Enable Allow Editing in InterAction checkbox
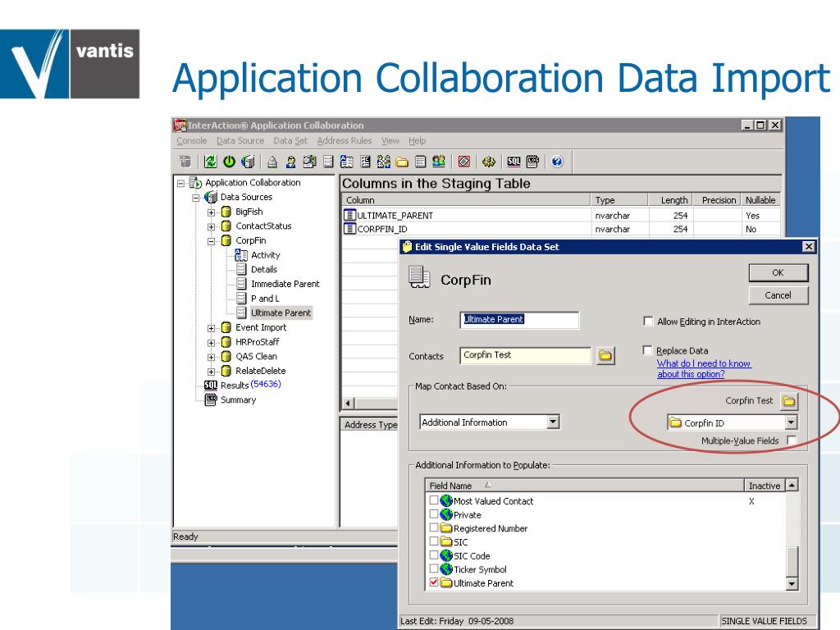 [648, 322]
